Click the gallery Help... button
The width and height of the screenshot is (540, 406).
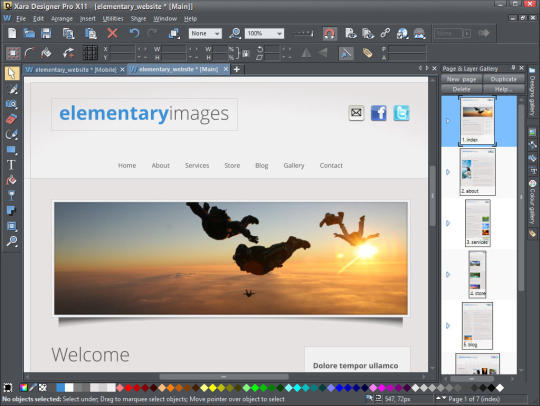tap(503, 89)
